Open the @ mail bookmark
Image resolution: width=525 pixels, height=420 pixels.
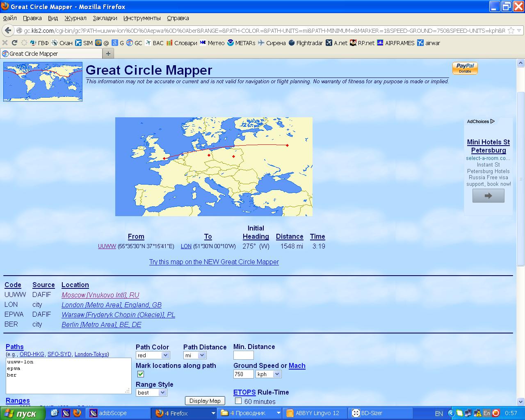click(x=102, y=43)
